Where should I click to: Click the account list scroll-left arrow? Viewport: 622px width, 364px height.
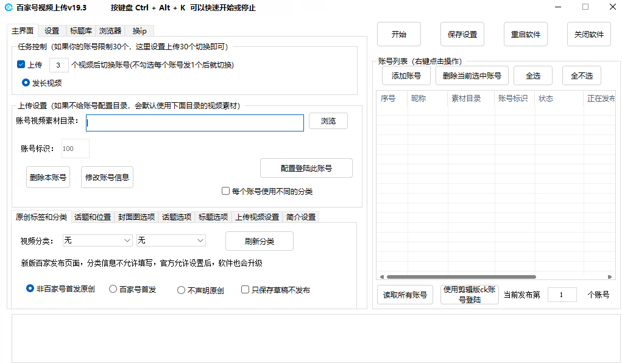[381, 277]
